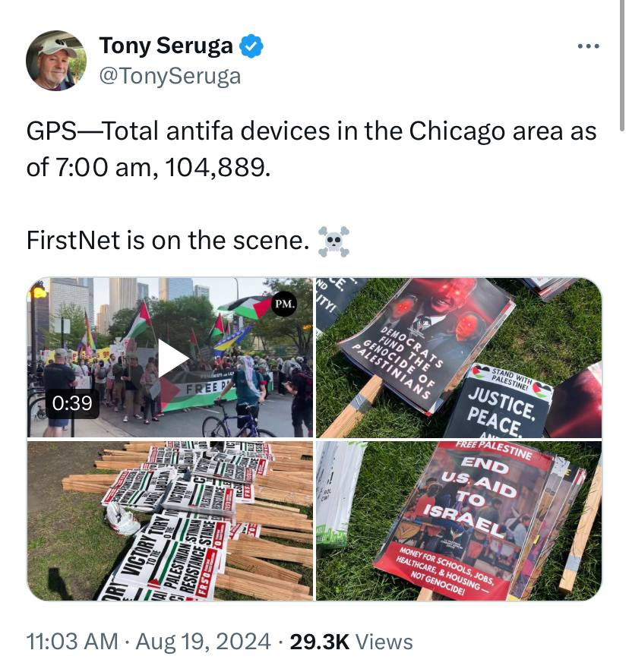629x672 pixels.
Task: Open the Tony Seruga display name
Action: [166, 46]
